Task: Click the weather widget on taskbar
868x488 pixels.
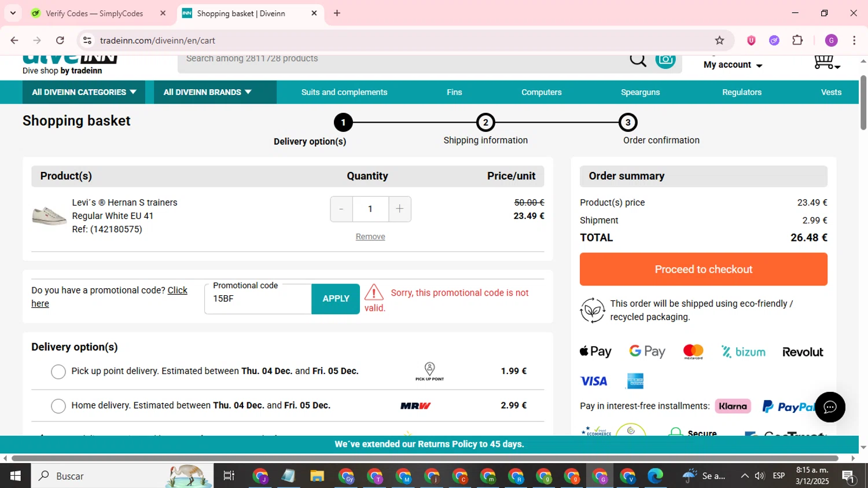Action: (x=704, y=476)
